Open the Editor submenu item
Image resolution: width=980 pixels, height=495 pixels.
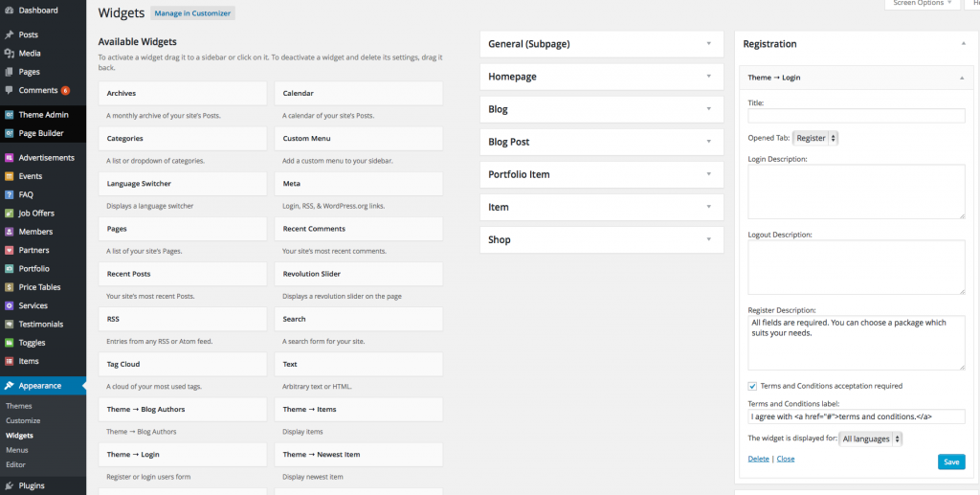click(x=15, y=465)
